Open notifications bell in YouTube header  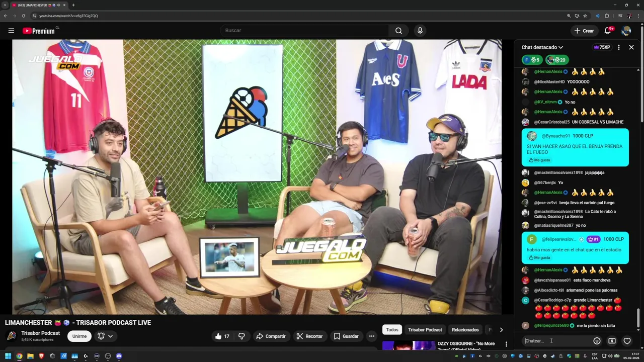[x=608, y=31]
